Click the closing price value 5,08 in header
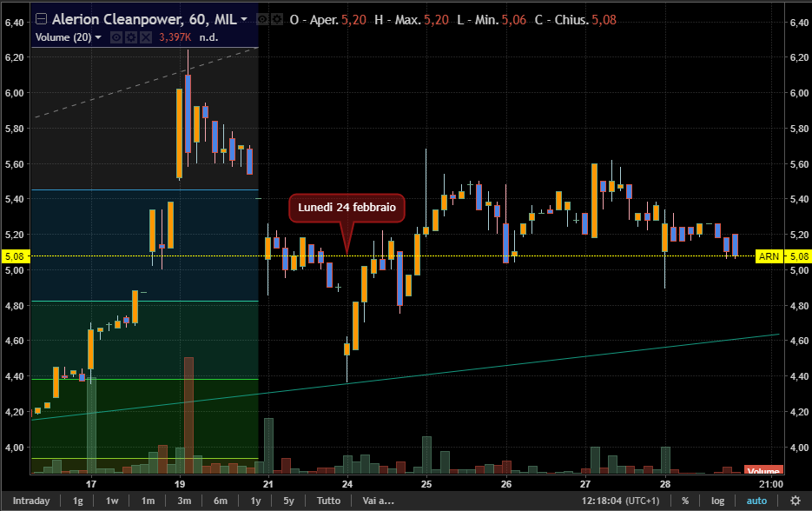 point(604,20)
